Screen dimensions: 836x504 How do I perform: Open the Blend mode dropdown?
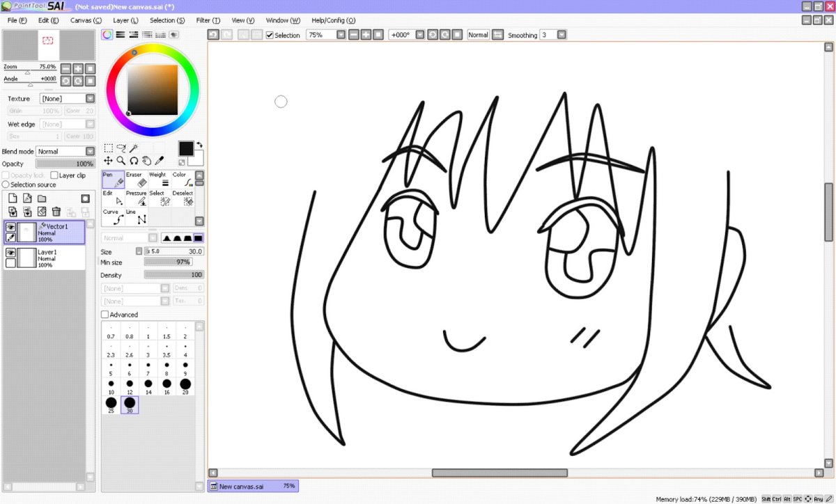pyautogui.click(x=90, y=152)
